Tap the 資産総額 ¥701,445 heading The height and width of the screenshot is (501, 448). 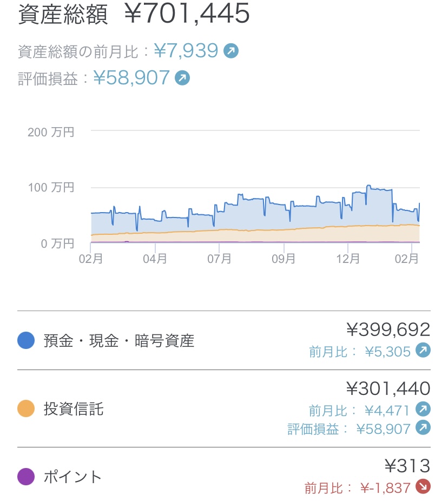(x=134, y=14)
